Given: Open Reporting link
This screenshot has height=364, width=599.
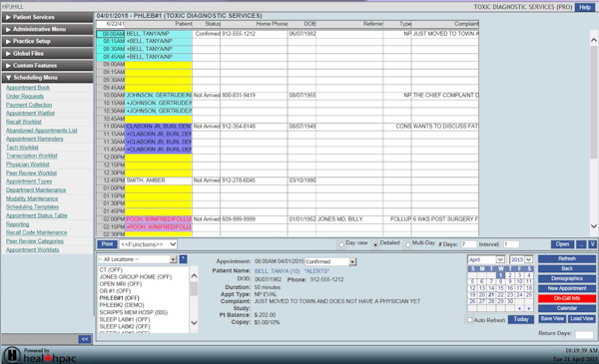Looking at the screenshot, I should 18,224.
